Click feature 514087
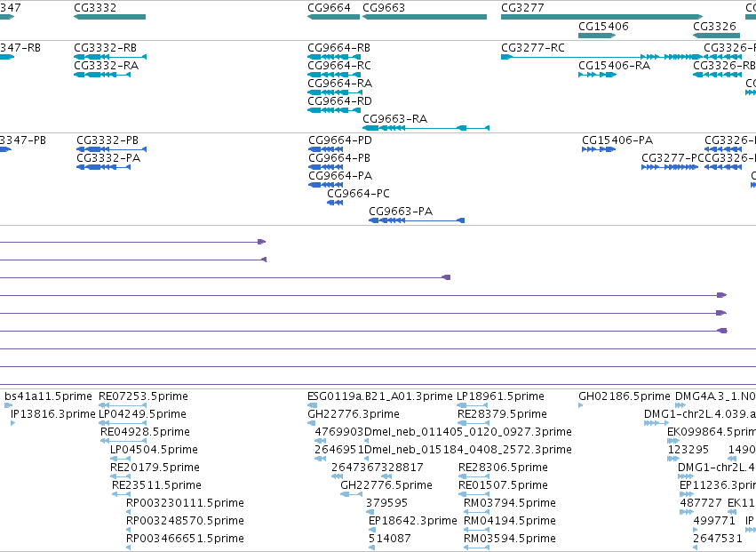 371,548
